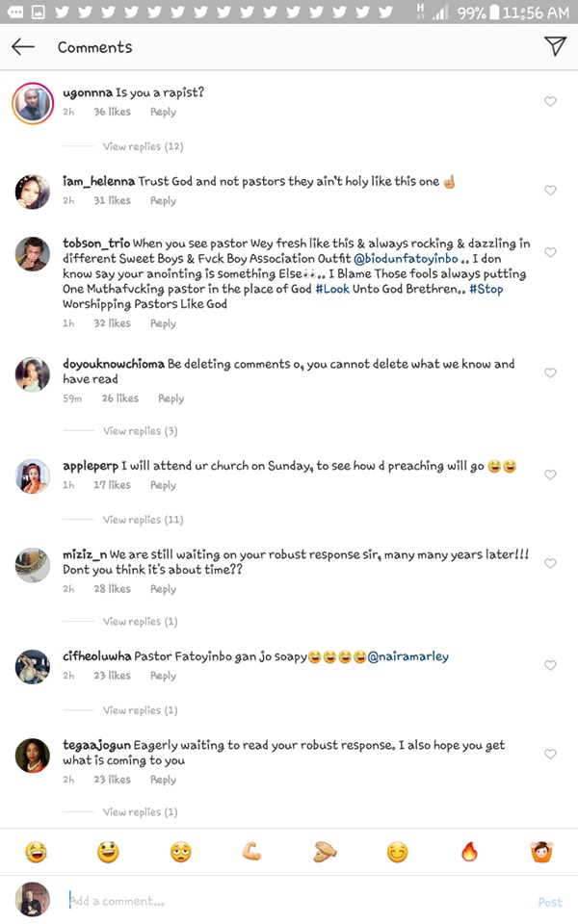Open the @nairamarley mention
This screenshot has width=578, height=924.
408,656
